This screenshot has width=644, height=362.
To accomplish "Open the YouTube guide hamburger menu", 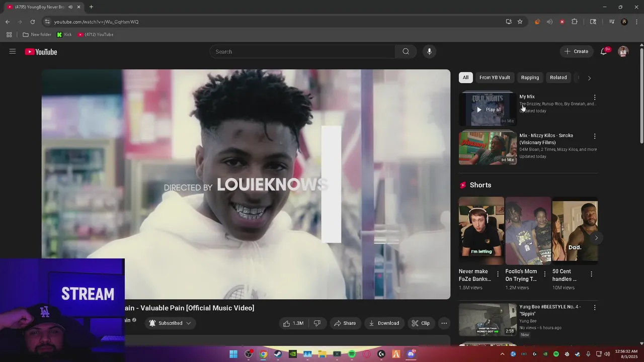I will [13, 51].
